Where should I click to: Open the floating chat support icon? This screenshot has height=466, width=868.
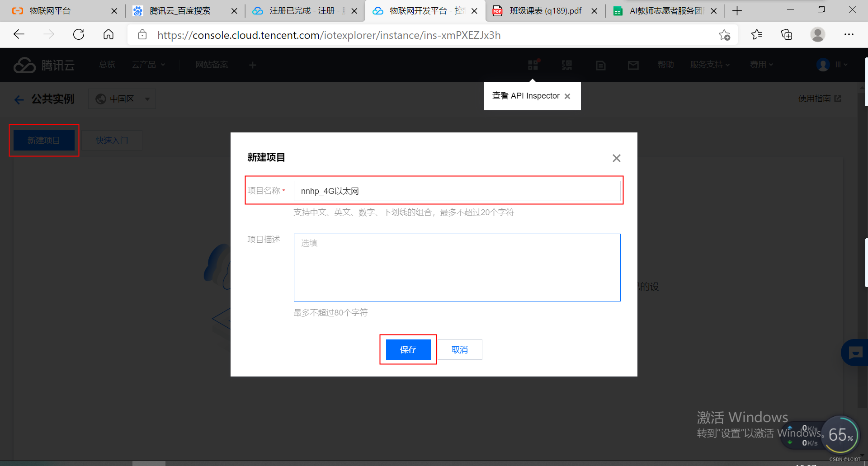point(855,353)
